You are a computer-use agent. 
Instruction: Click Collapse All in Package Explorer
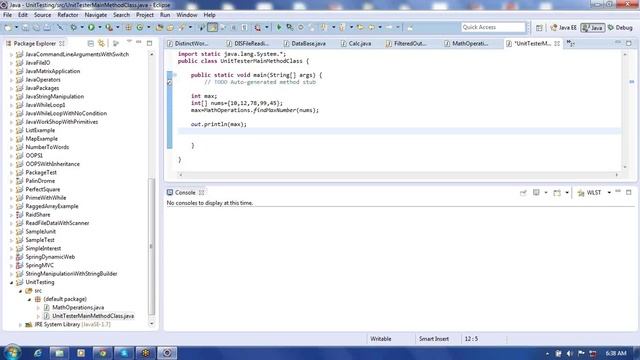91,43
